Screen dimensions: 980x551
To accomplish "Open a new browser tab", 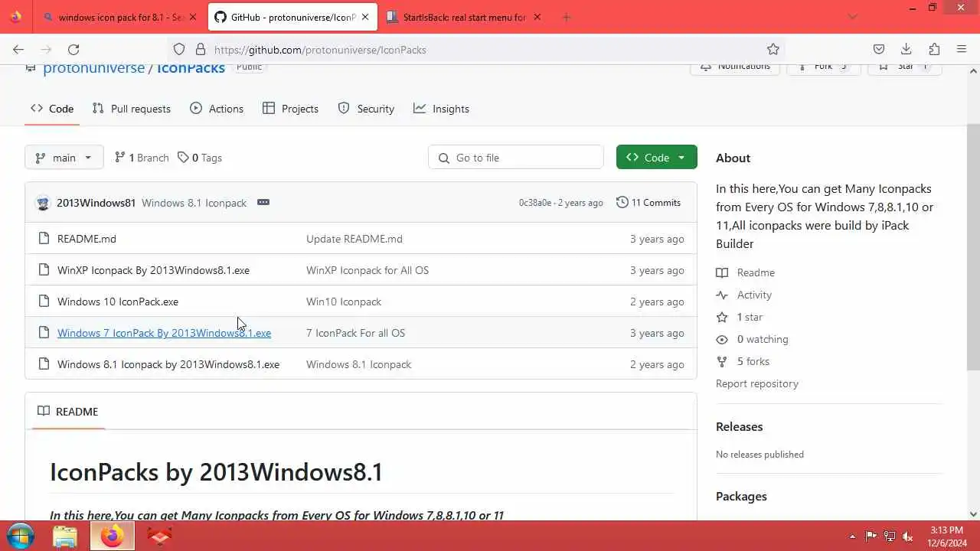I will (x=567, y=17).
